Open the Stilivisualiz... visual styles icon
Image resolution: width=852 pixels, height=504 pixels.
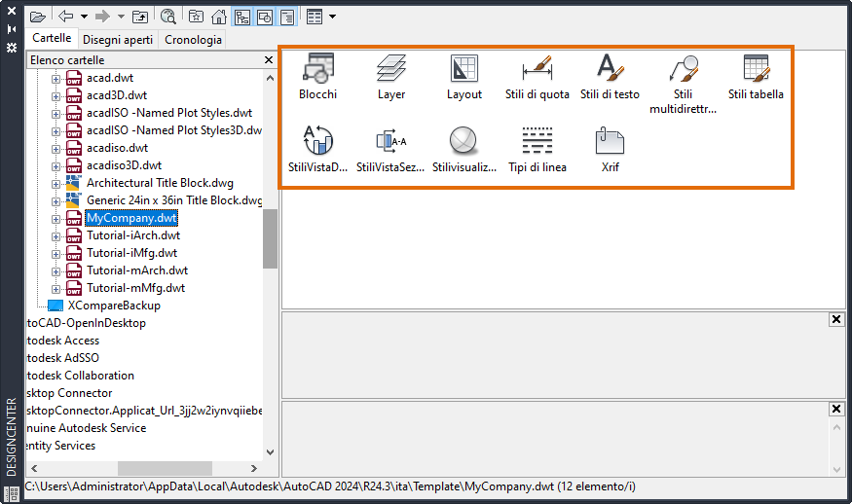tap(464, 150)
